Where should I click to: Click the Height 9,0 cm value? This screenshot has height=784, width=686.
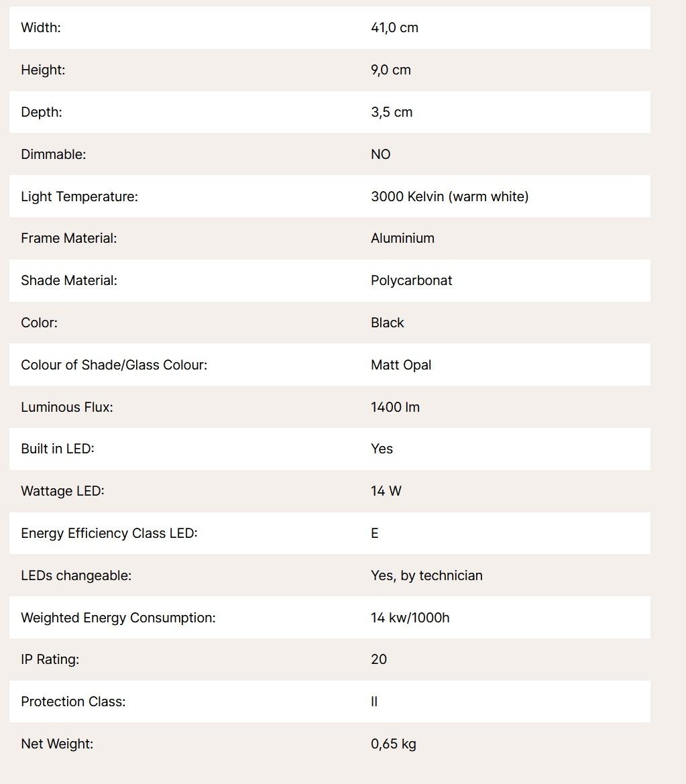390,70
